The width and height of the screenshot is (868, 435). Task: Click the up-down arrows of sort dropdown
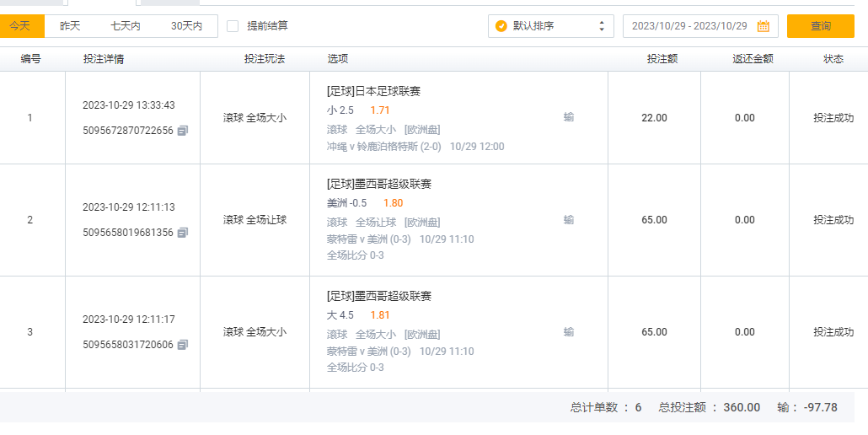click(x=602, y=26)
